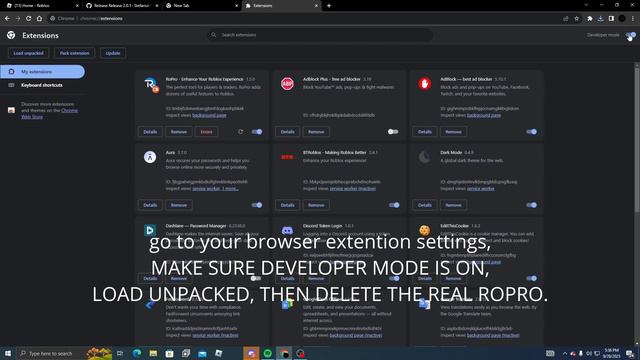The image size is (640, 360).
Task: Open the tab search chevron dropdown
Action: (x=586, y=5)
